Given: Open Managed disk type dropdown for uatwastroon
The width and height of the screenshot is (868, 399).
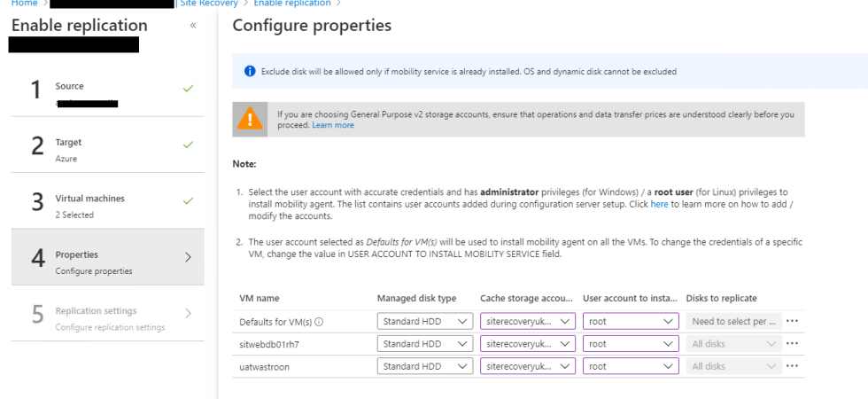Looking at the screenshot, I should pyautogui.click(x=425, y=366).
